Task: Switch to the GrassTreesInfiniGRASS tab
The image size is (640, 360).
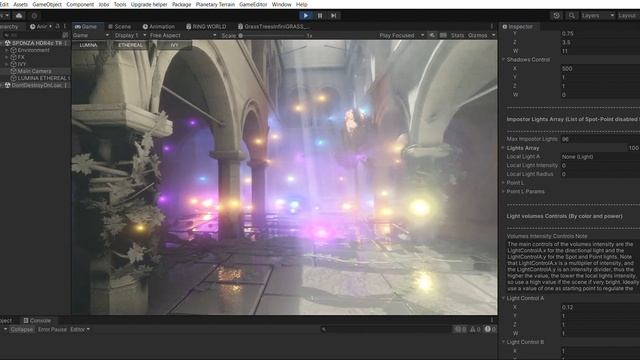Action: pyautogui.click(x=273, y=27)
